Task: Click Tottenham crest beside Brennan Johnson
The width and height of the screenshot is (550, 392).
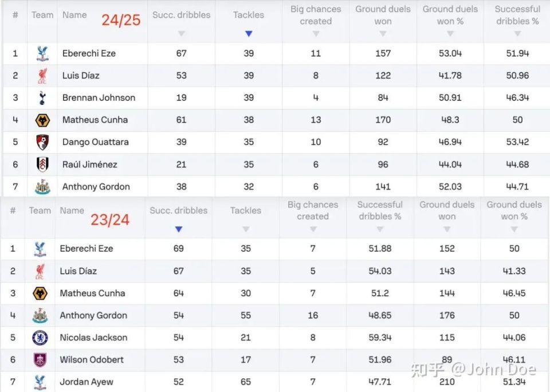Action: click(42, 97)
